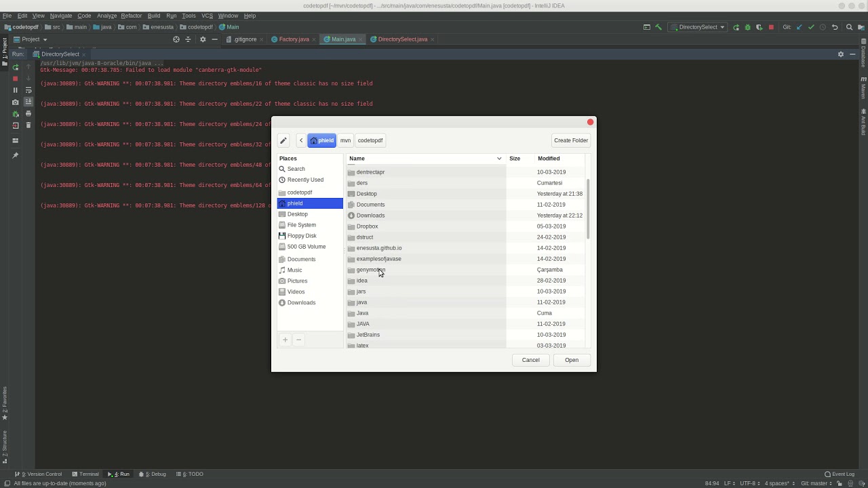Collapse all in the Project panel header
This screenshot has width=868, height=488.
pos(188,39)
